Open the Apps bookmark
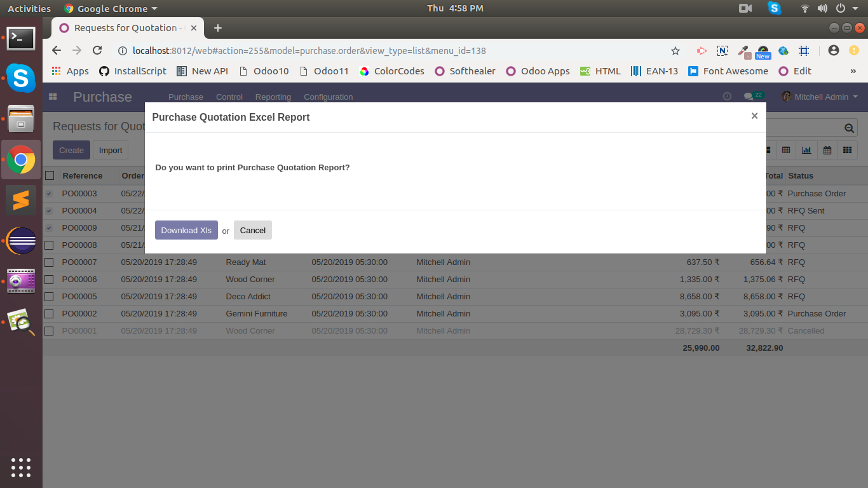The width and height of the screenshot is (868, 488). tap(71, 71)
